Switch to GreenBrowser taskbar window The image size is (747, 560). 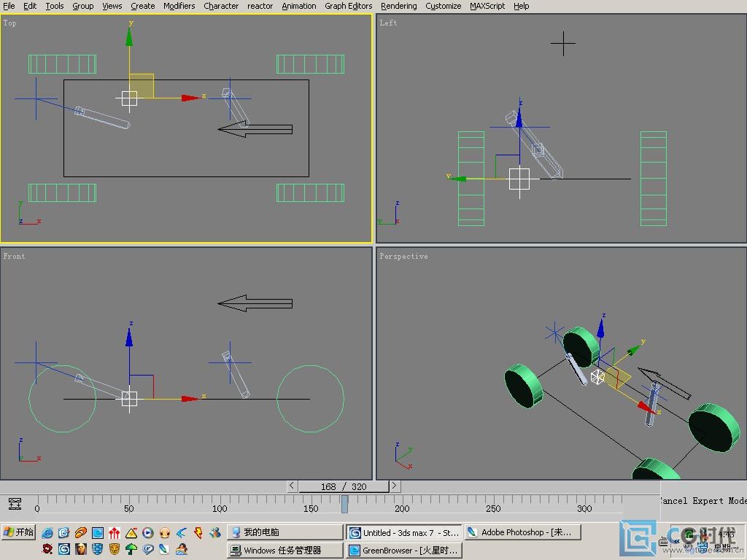point(404,550)
